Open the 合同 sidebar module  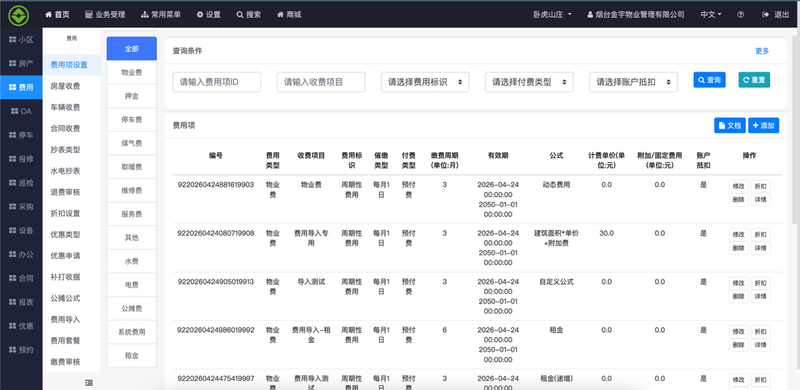21,278
